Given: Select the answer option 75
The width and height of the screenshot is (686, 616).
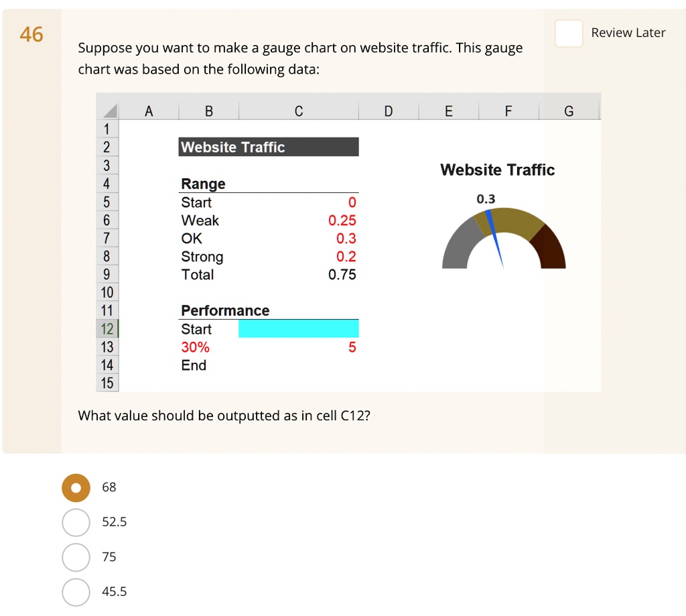Looking at the screenshot, I should 76,557.
